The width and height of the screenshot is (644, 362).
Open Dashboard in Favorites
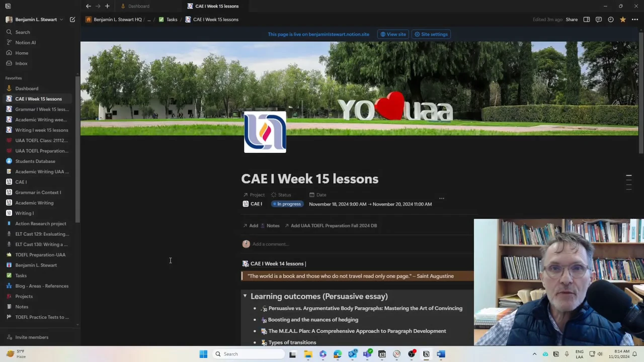(27, 88)
